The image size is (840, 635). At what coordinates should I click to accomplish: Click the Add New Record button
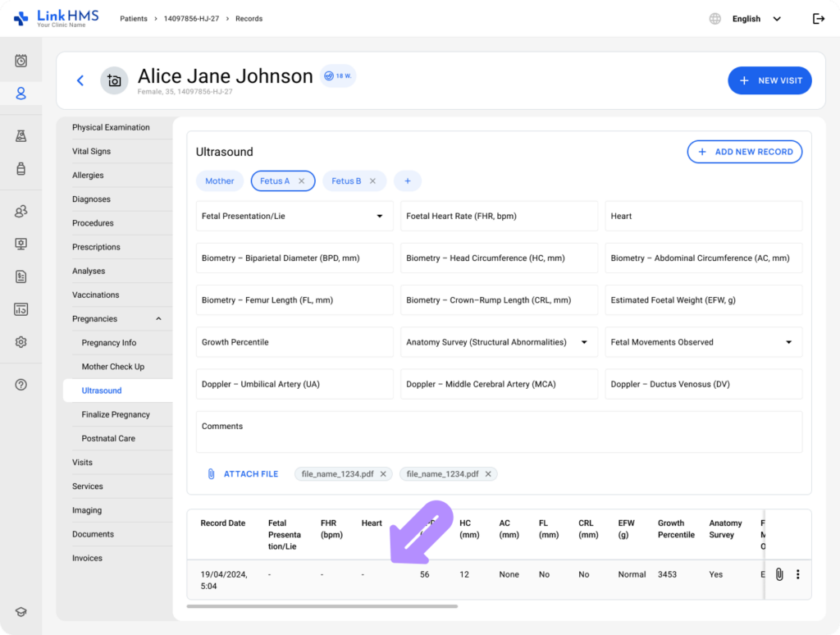(x=744, y=152)
